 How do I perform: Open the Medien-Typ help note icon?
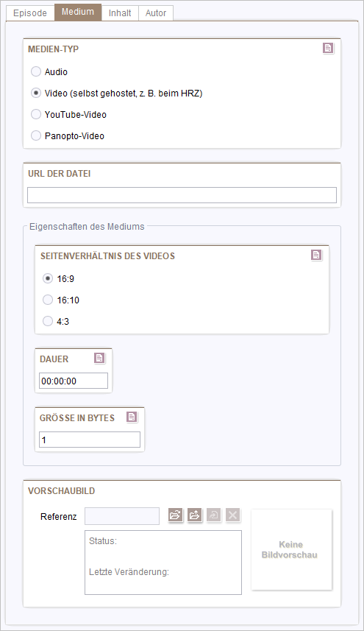click(x=328, y=49)
